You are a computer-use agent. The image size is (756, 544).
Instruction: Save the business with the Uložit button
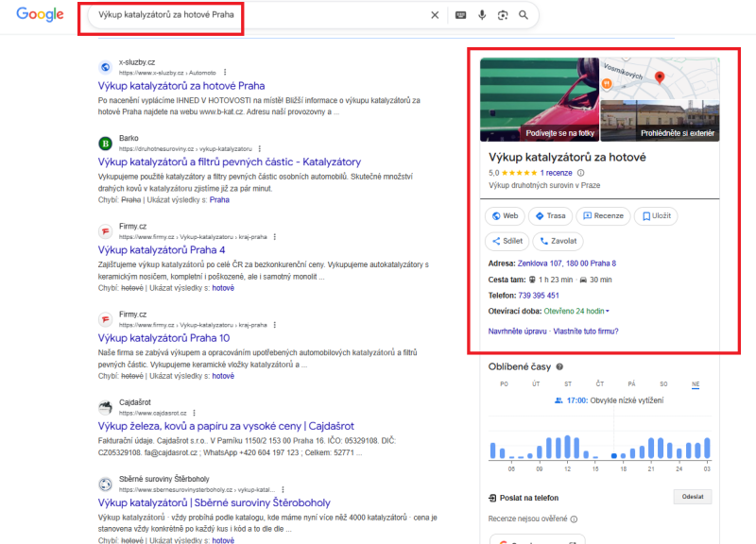pyautogui.click(x=656, y=216)
